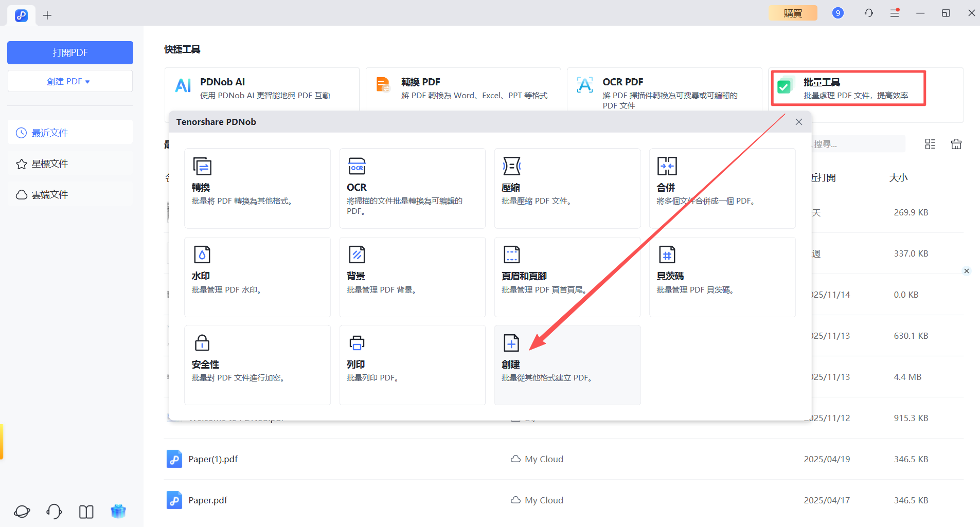Click the purchase button in title bar
The image size is (980, 527).
[792, 13]
